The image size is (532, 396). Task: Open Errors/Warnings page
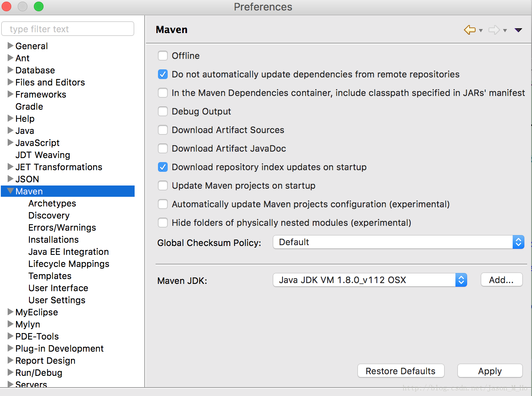(62, 227)
